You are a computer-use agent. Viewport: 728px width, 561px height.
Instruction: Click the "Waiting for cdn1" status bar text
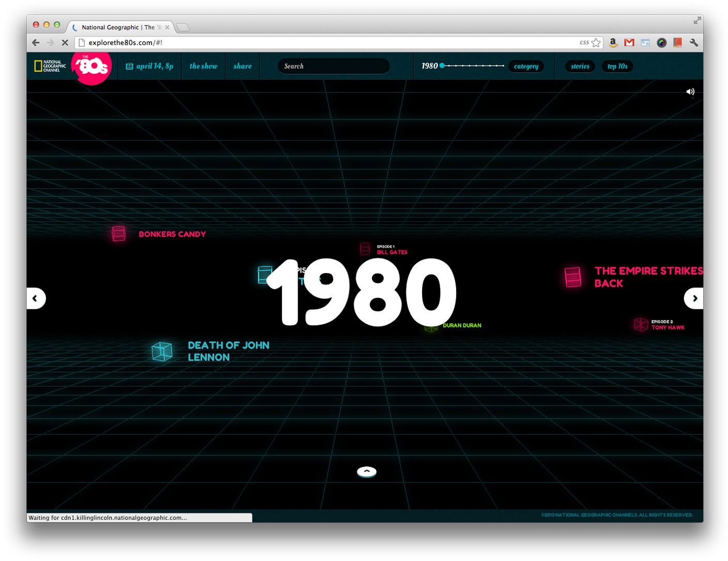(108, 518)
